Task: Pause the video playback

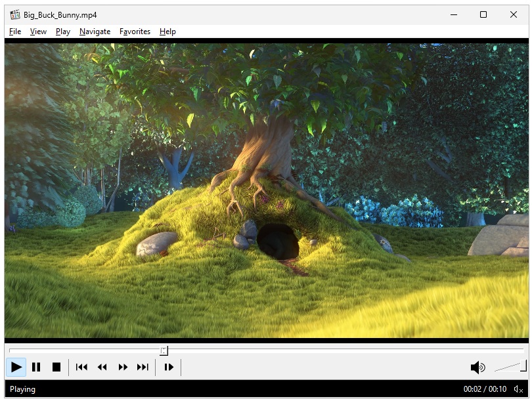Action: coord(36,368)
